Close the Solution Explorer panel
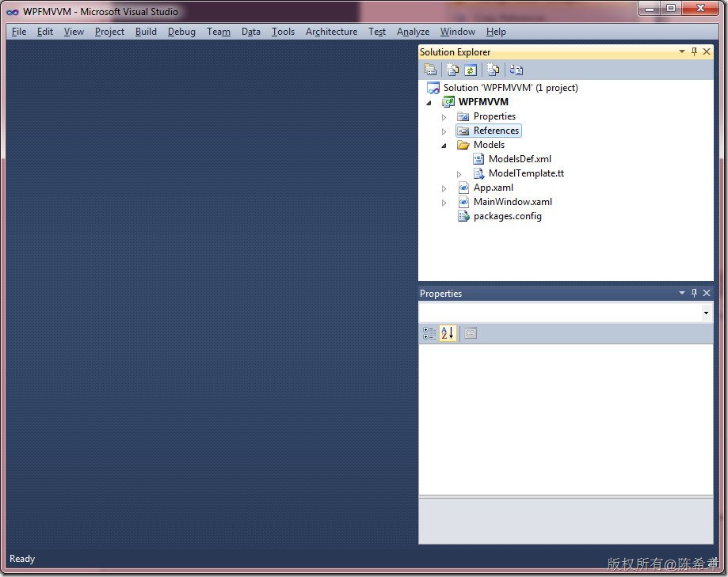The width and height of the screenshot is (728, 577). click(x=707, y=51)
